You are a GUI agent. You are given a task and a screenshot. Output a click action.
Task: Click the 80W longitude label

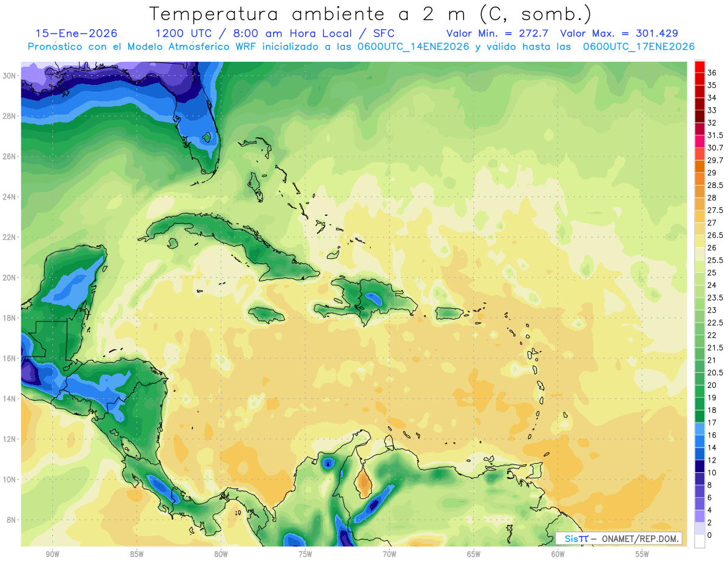[x=221, y=555]
